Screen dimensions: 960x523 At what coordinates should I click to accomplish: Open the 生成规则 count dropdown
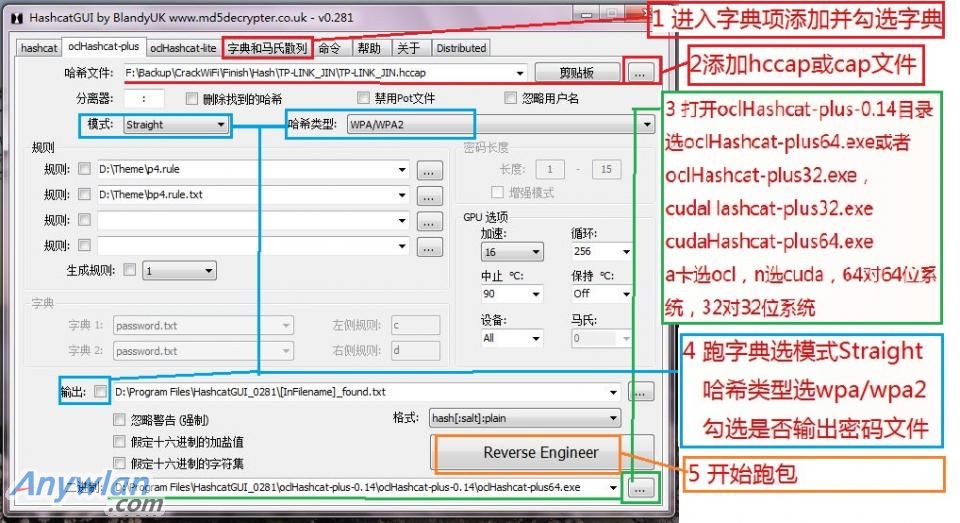(179, 271)
